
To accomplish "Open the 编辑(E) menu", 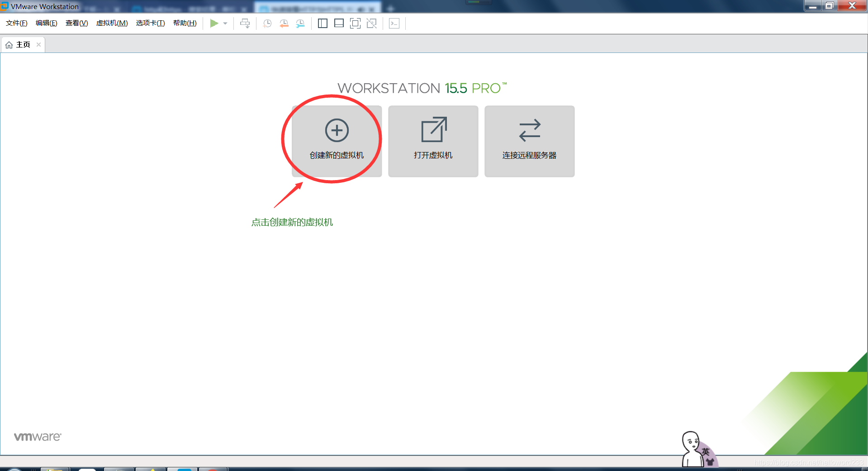I will (46, 23).
